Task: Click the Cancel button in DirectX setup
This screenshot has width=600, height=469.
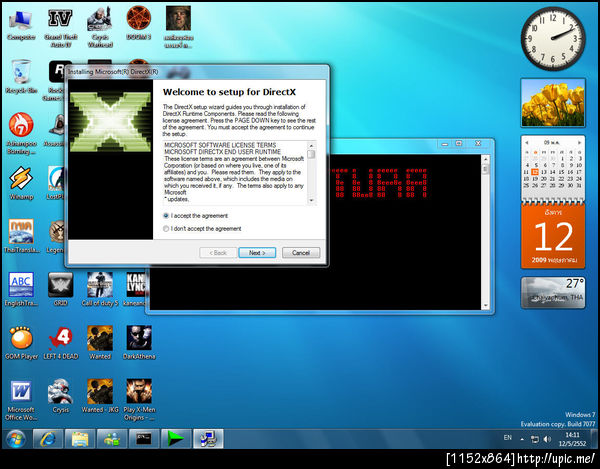Action: [x=301, y=253]
